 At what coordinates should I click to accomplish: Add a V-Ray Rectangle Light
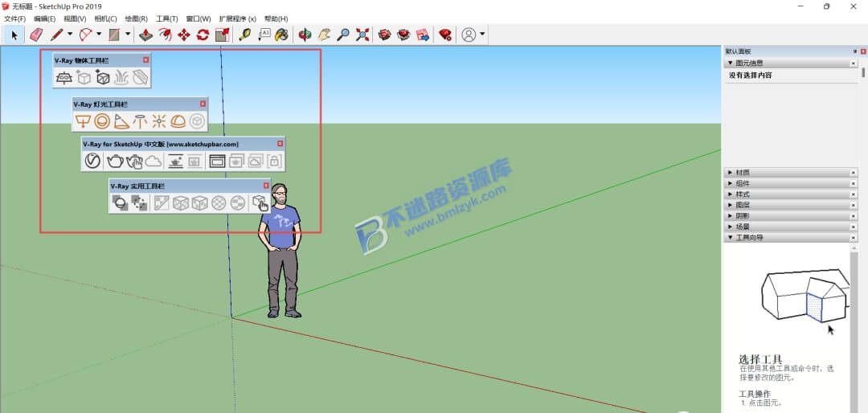pyautogui.click(x=83, y=121)
